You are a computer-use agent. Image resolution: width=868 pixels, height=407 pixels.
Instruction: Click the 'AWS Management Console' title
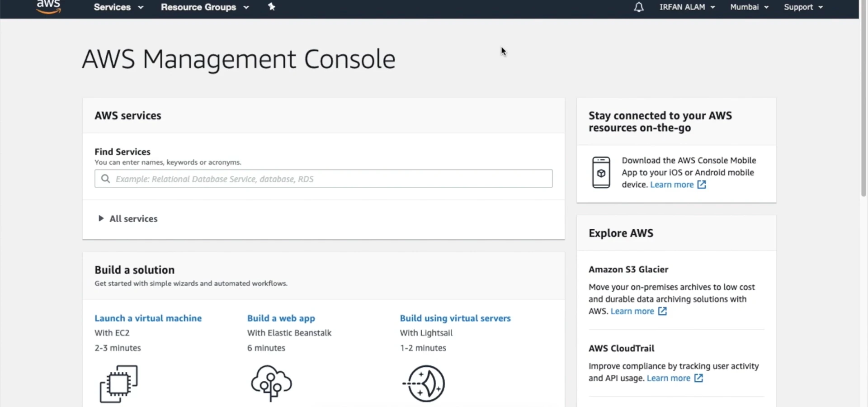pos(239,59)
